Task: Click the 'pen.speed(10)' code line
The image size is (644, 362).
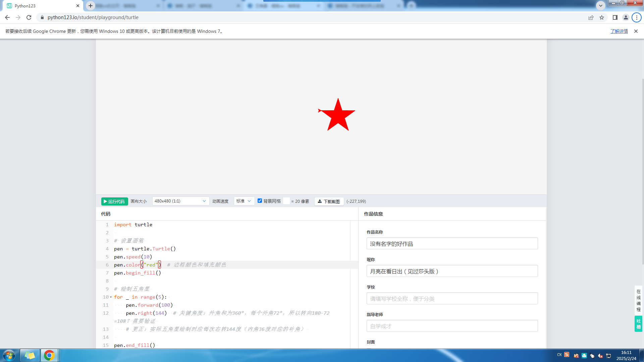Action: pos(133,257)
